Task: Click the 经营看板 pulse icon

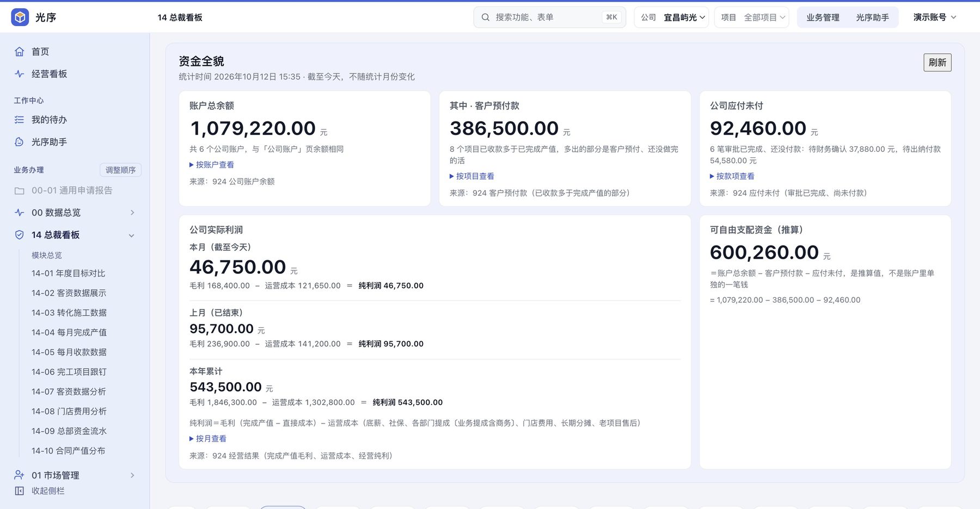Action: 20,74
